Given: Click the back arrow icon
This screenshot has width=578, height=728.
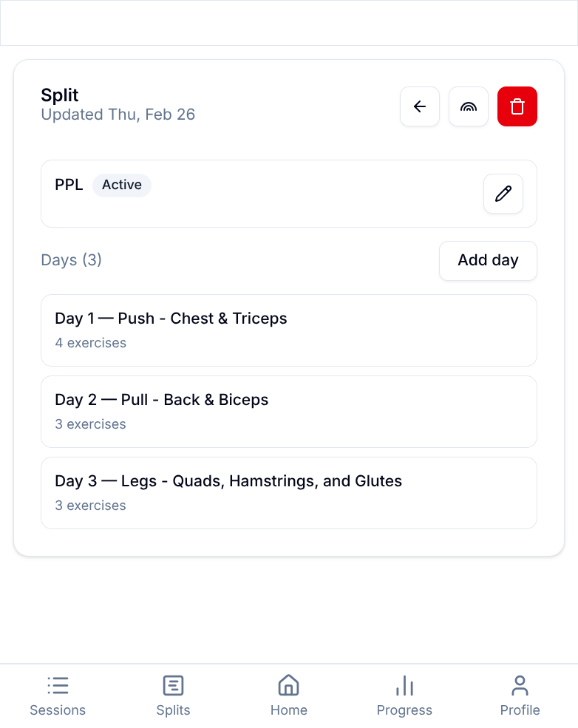Looking at the screenshot, I should [x=419, y=106].
